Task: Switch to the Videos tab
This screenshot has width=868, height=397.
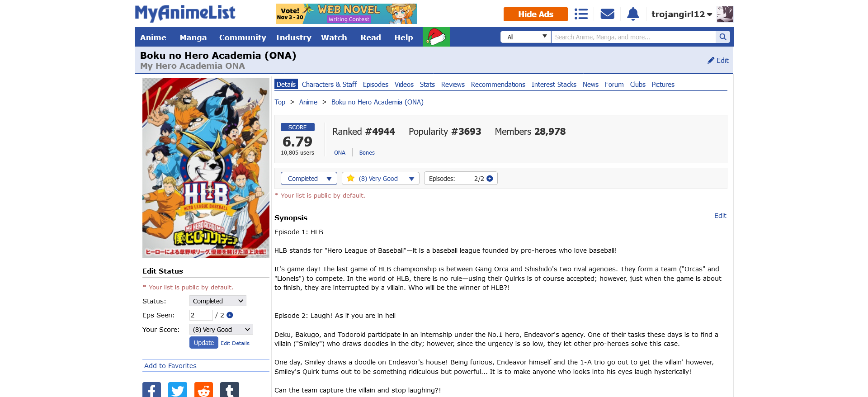Action: click(404, 85)
